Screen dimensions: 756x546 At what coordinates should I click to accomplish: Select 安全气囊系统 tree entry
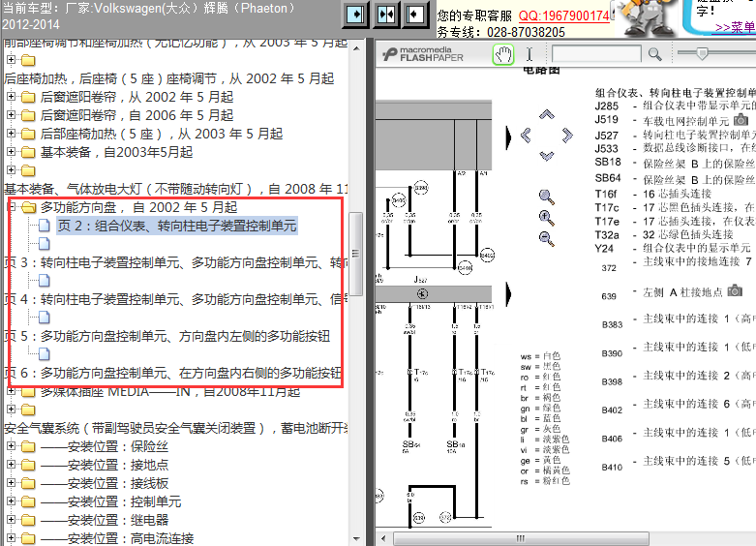pos(175,428)
